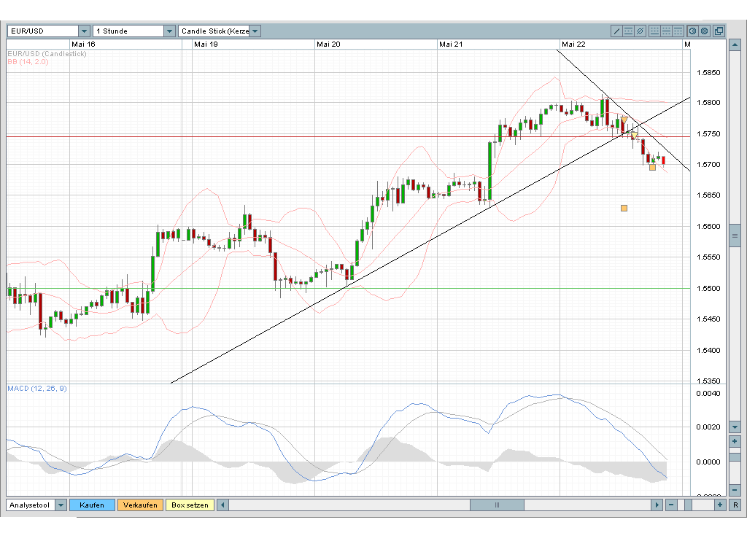
Task: Click the EUR/USD (Candlestick) legend label
Action: (47, 54)
